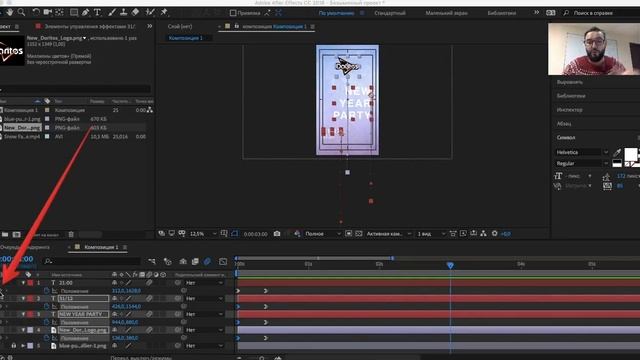Select the Hand tool
Viewport: 640px width, 360px height.
point(9,13)
